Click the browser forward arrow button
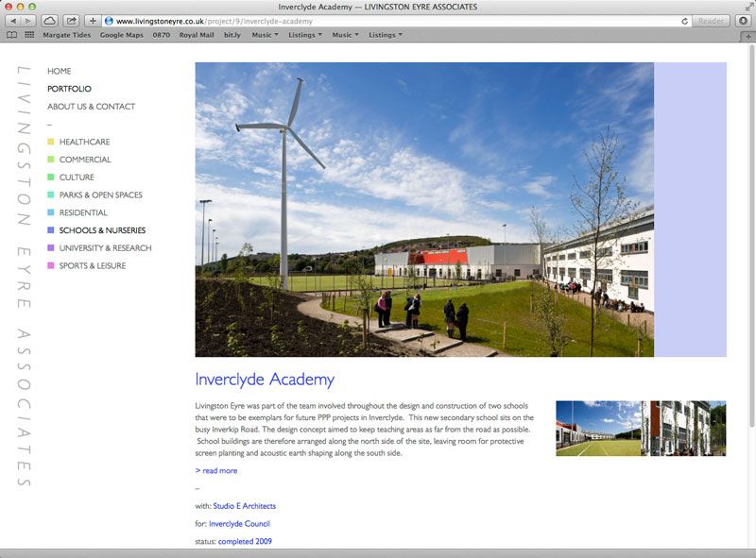The image size is (756, 558). (28, 21)
